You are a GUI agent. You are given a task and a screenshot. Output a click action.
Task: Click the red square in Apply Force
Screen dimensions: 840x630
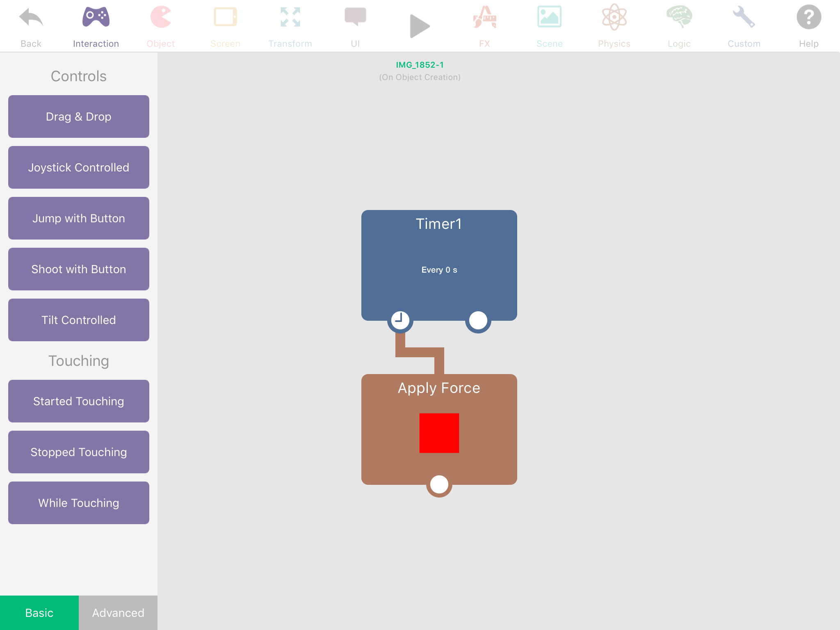click(439, 433)
